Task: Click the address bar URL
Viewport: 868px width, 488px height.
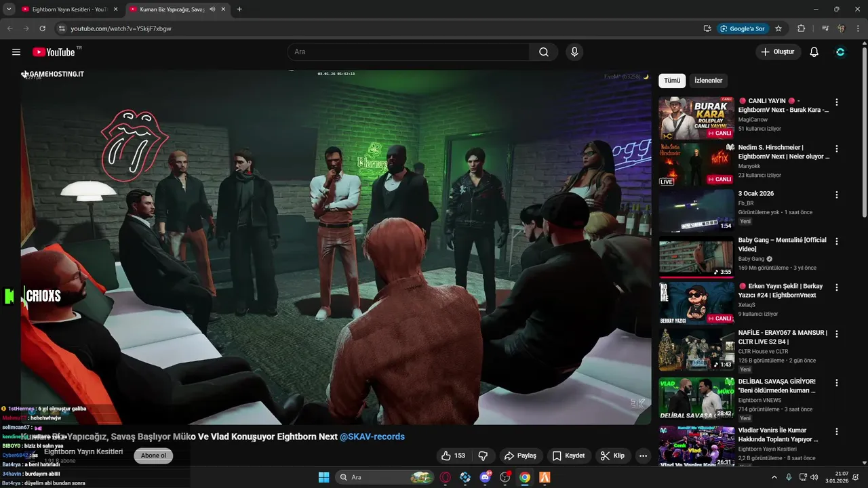Action: pos(121,28)
